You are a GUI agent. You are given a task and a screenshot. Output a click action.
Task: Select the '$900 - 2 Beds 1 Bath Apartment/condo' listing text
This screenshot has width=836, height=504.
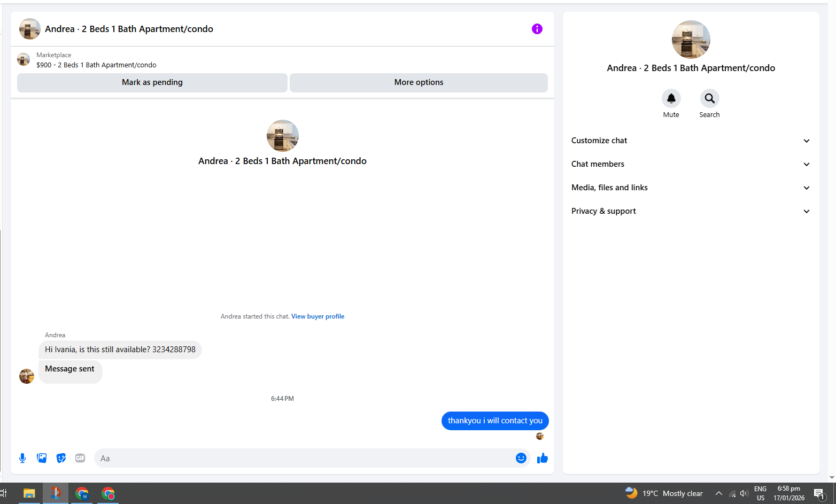click(x=96, y=65)
